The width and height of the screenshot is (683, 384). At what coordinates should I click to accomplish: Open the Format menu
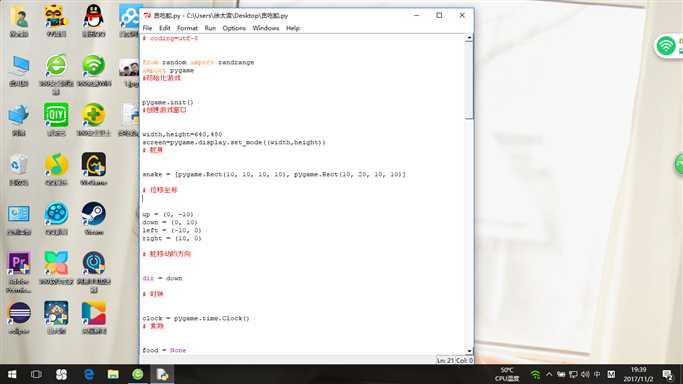coord(187,28)
